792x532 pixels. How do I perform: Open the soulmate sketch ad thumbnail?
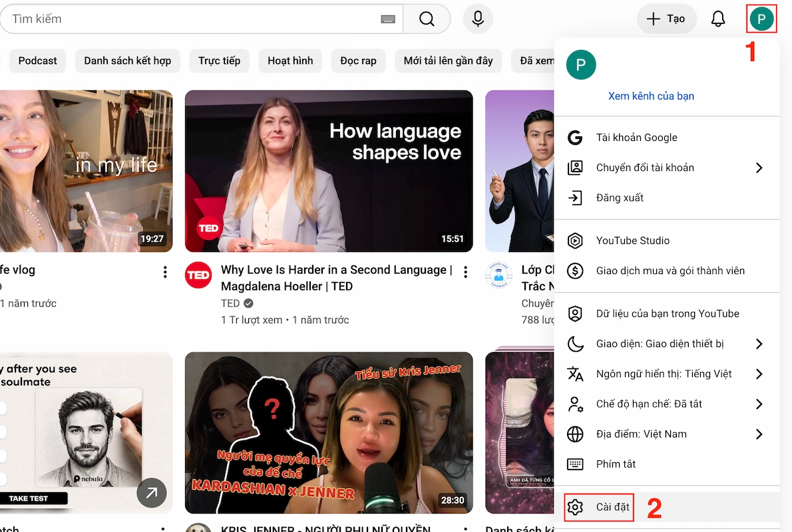coord(86,432)
